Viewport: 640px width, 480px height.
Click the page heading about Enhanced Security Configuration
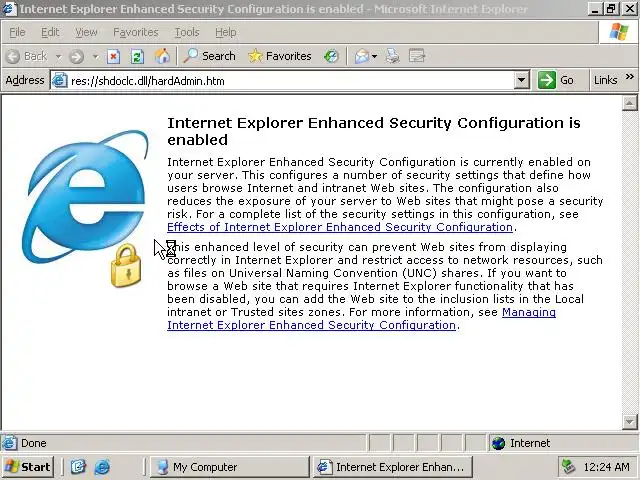point(373,131)
